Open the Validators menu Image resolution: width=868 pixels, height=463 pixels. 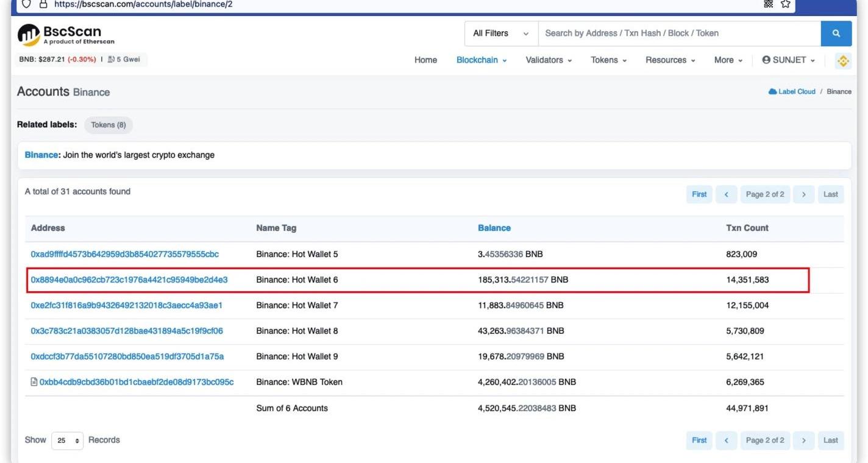[x=548, y=60]
